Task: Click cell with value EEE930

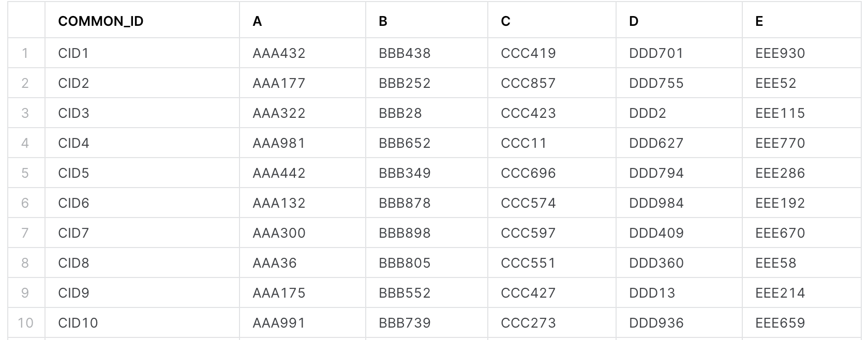Action: coord(780,53)
